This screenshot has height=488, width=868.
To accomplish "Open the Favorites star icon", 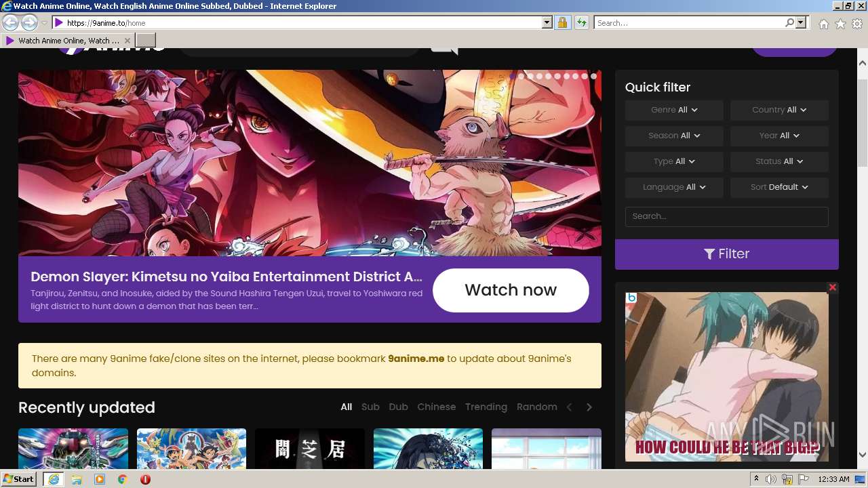I will coord(840,23).
